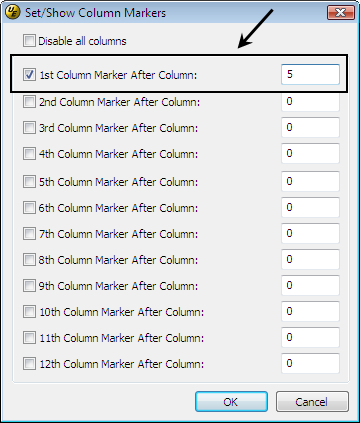Focus the 10th column marker input field
The image size is (360, 423).
point(310,311)
